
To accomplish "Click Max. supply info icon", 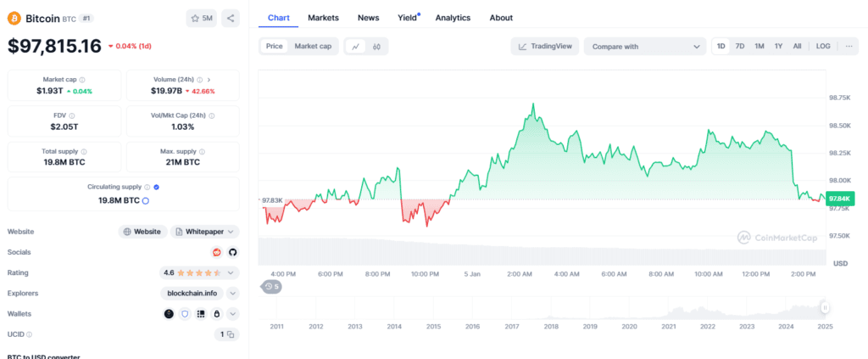I will tap(202, 151).
